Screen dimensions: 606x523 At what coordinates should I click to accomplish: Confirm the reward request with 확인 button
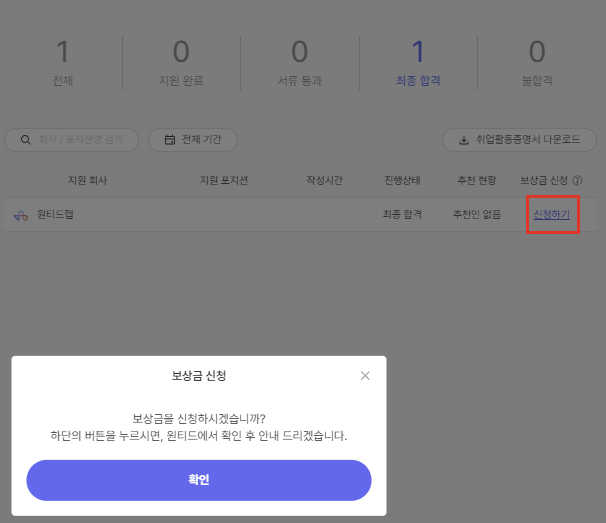tap(199, 480)
